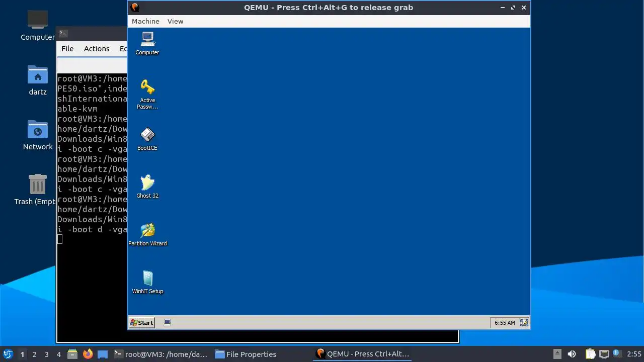Click the blue show-desktop panel icon

click(x=103, y=354)
